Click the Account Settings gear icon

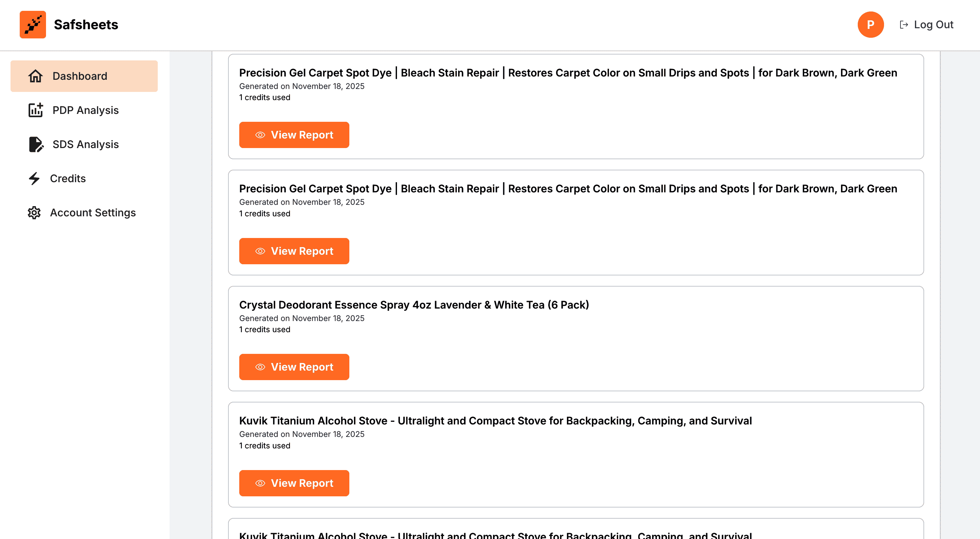(x=34, y=213)
